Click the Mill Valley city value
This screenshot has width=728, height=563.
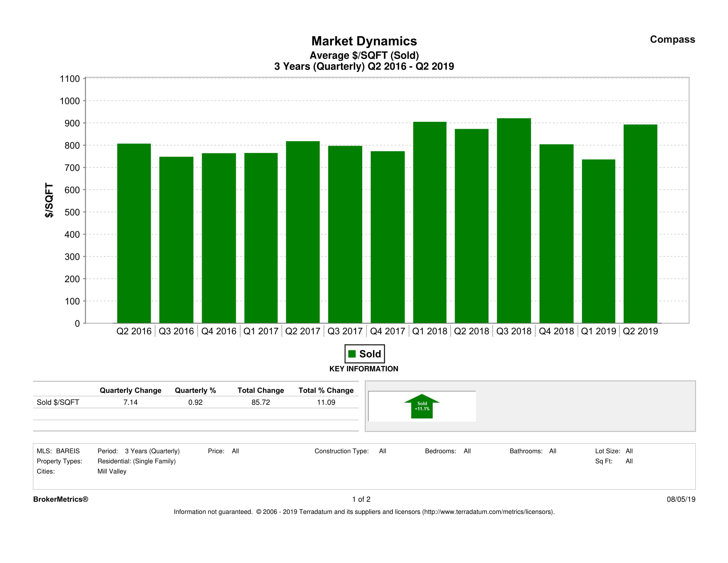[x=112, y=471]
